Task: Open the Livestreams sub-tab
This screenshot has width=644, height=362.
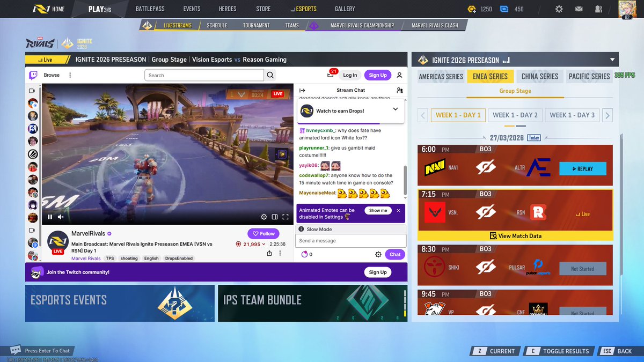Action: [178, 25]
